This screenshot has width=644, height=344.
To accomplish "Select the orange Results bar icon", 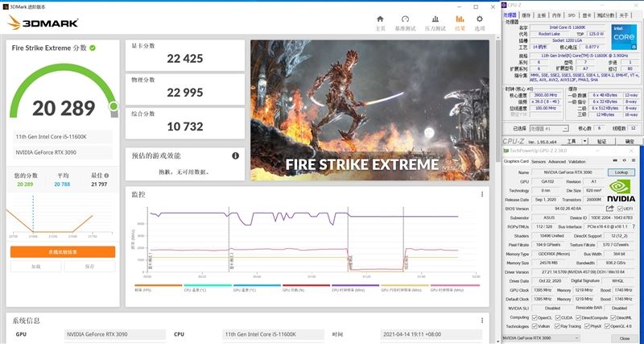I will click(x=460, y=19).
